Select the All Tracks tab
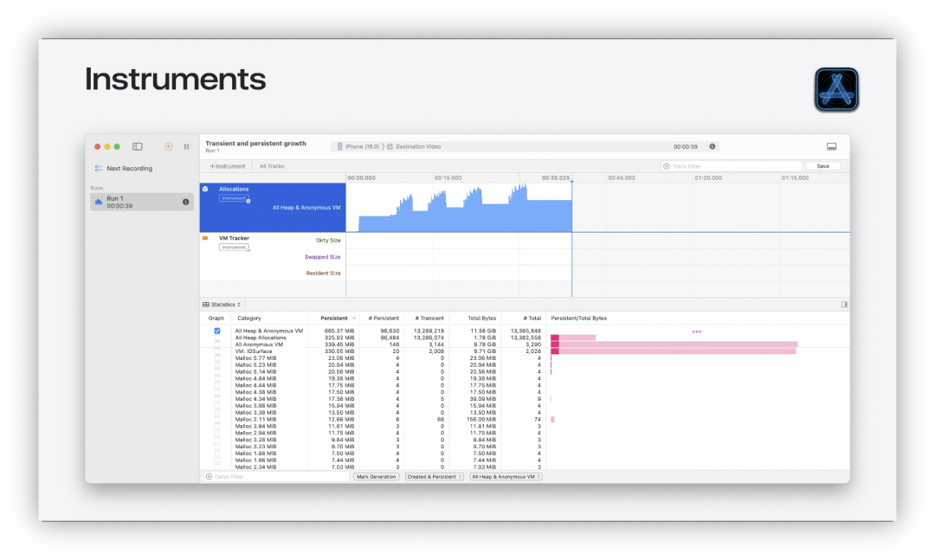 272,166
